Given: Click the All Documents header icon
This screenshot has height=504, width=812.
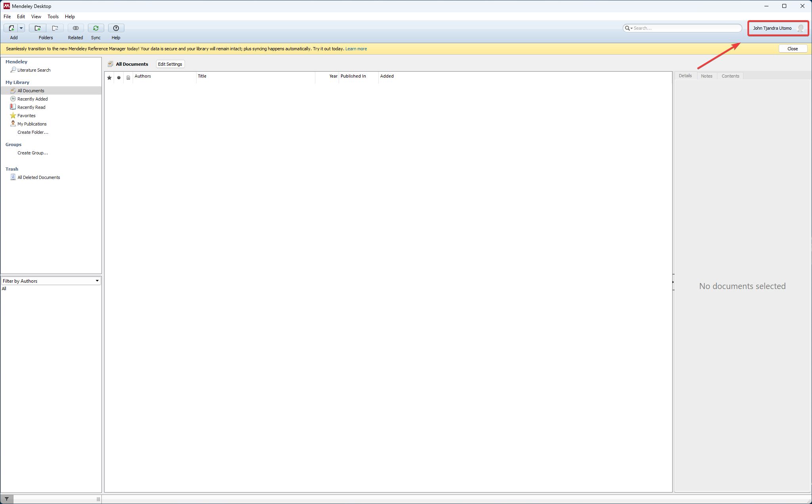Looking at the screenshot, I should click(111, 64).
